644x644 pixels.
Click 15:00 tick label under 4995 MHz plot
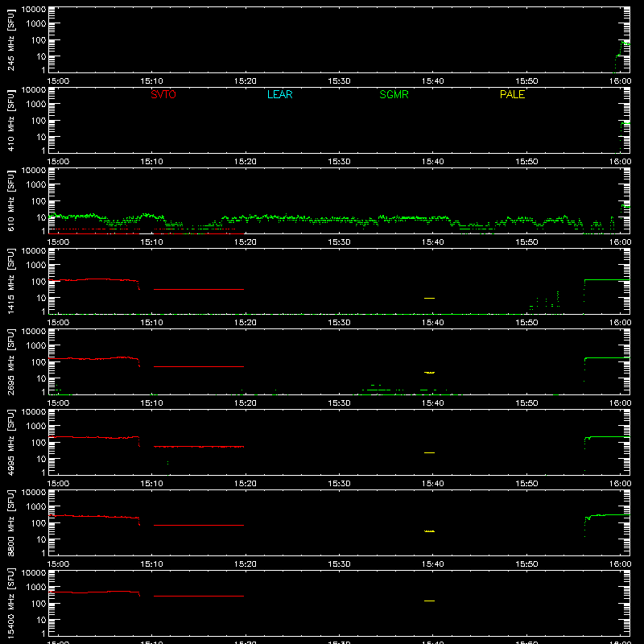coord(58,484)
